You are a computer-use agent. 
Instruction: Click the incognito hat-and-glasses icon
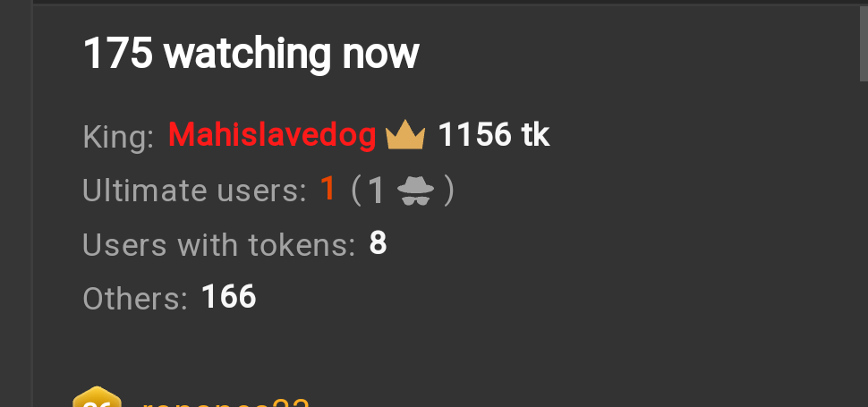(x=416, y=191)
